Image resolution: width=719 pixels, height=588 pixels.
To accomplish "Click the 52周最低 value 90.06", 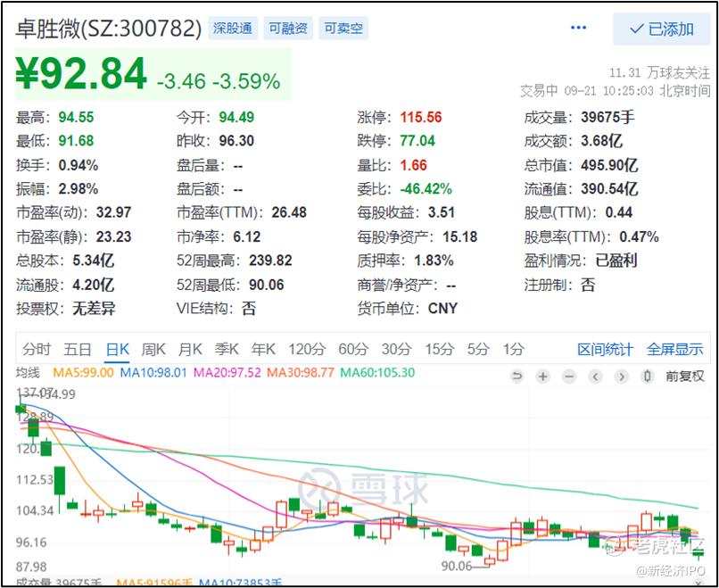I will click(267, 285).
